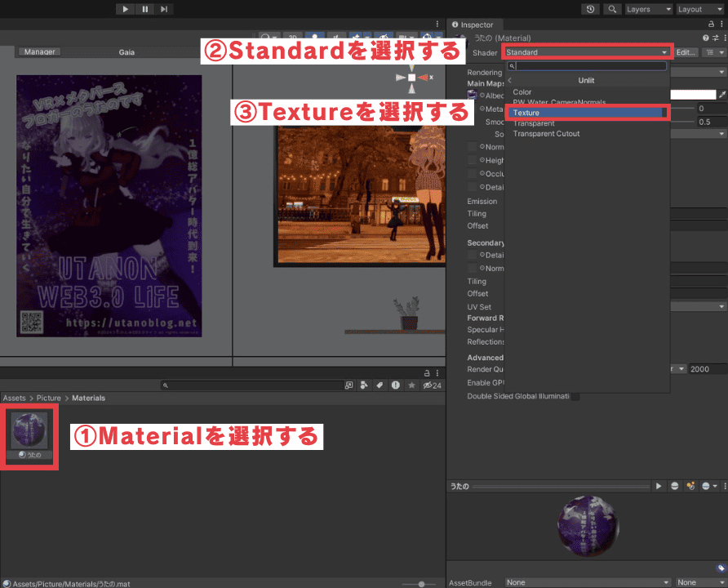Viewport: 728px width, 588px height.
Task: Play the material preview animation
Action: 659,486
